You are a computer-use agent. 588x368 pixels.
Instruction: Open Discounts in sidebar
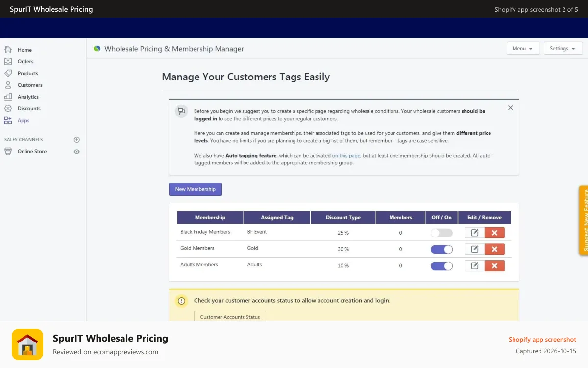pos(29,108)
